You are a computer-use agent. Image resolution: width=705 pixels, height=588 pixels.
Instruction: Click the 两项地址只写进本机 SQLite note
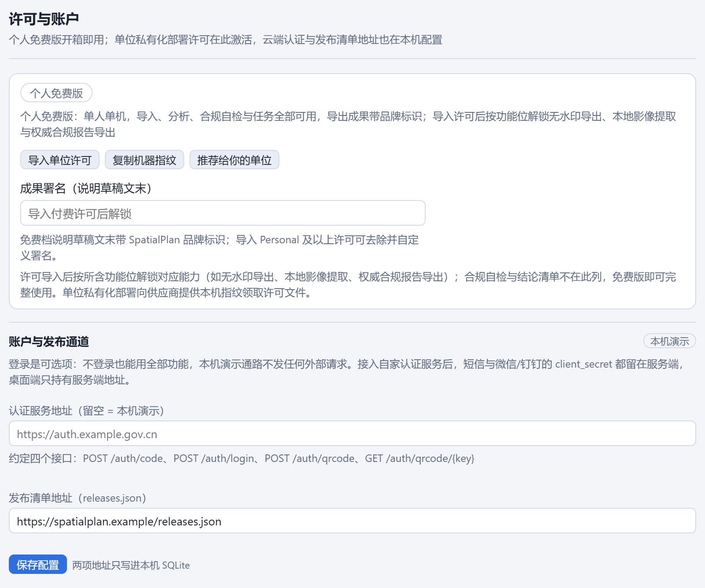click(131, 565)
